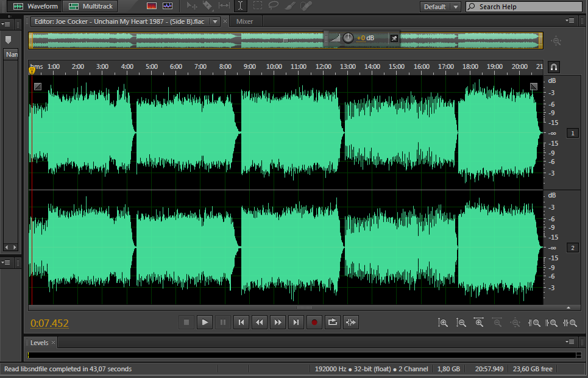Select the Move tool
This screenshot has height=378, width=588.
tap(192, 6)
